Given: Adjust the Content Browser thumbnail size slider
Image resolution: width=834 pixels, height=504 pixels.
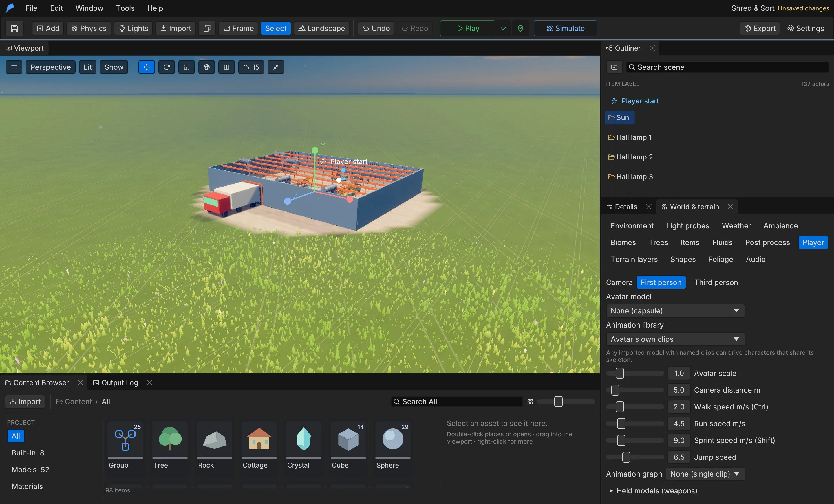Looking at the screenshot, I should pos(566,402).
